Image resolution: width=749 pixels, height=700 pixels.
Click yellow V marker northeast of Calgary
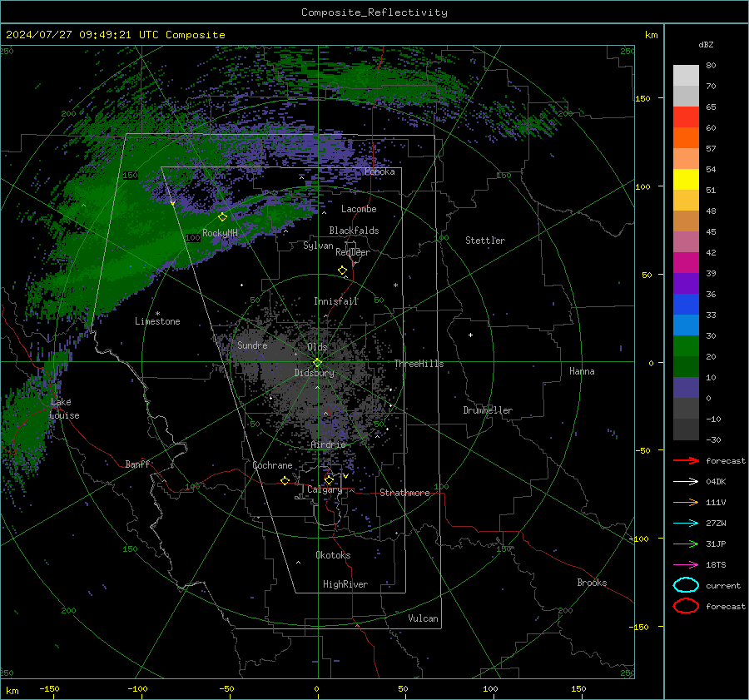coord(345,476)
